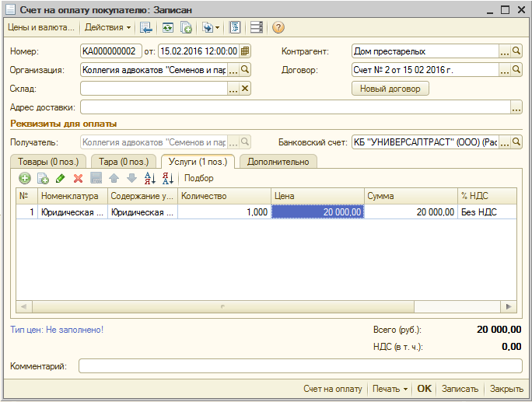Click the Закрыть button

pyautogui.click(x=506, y=389)
